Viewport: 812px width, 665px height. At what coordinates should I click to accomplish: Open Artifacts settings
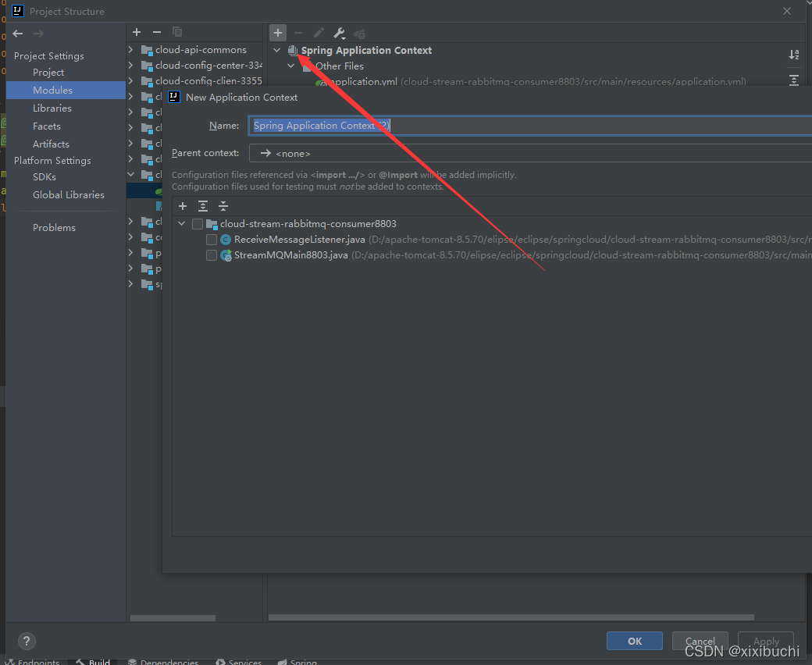(51, 144)
